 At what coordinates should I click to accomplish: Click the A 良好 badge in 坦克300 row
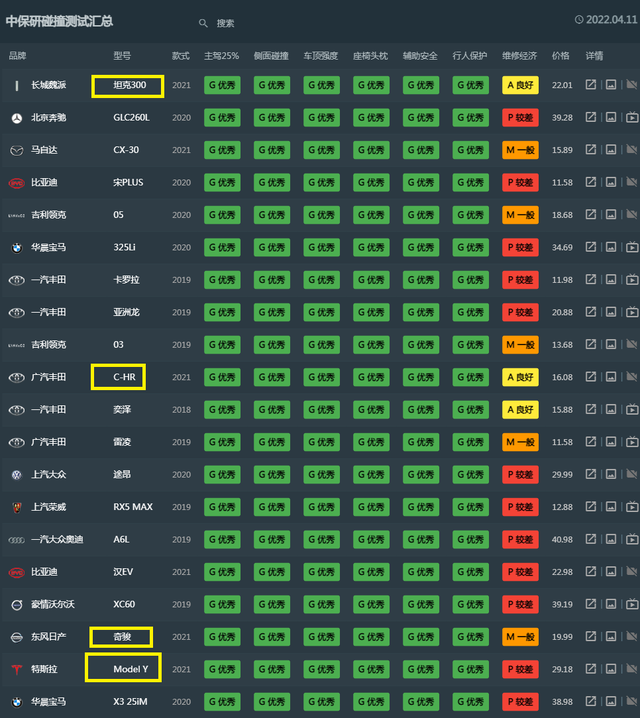click(520, 85)
